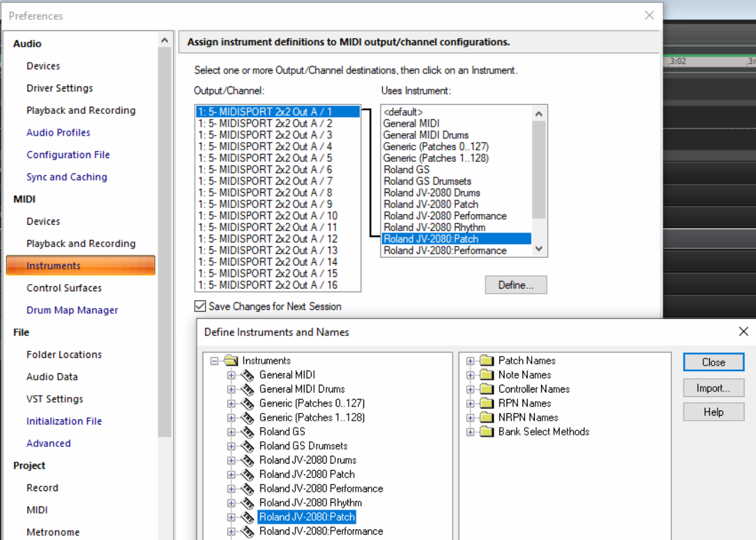Expand the Roland JV-2080 Patch tree node
756x540 pixels.
click(231, 475)
